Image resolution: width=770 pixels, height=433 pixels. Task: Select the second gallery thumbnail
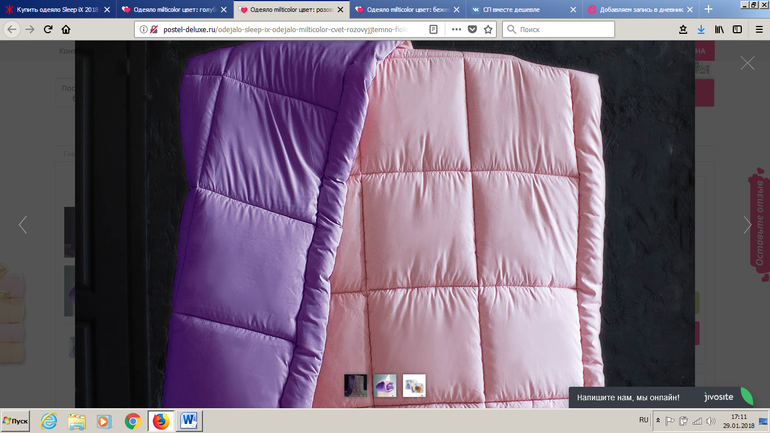[x=385, y=384]
